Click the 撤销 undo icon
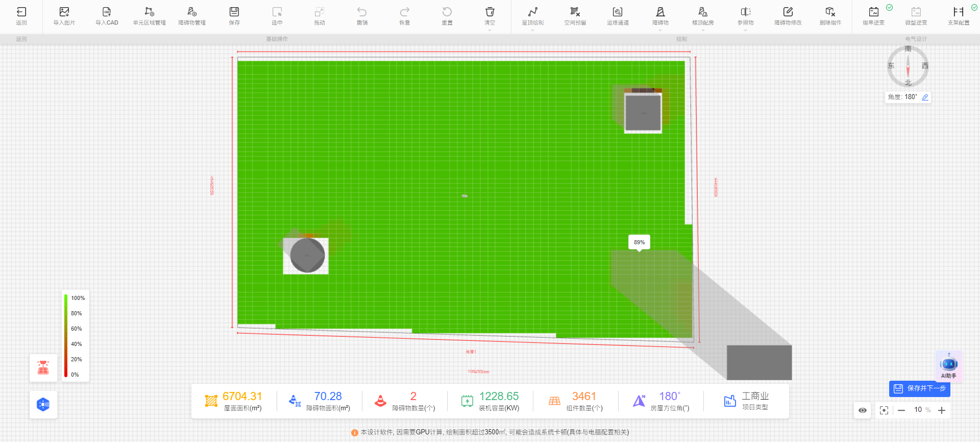980x442 pixels. [362, 12]
